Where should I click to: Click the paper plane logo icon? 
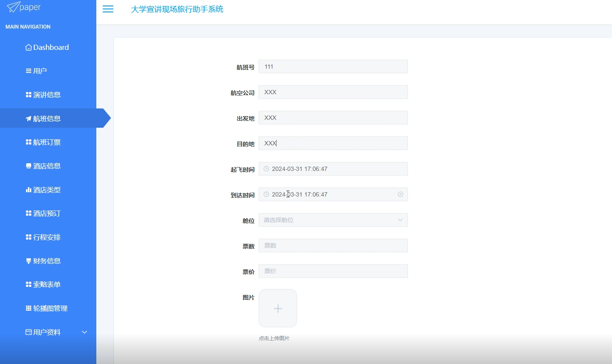[x=13, y=7]
